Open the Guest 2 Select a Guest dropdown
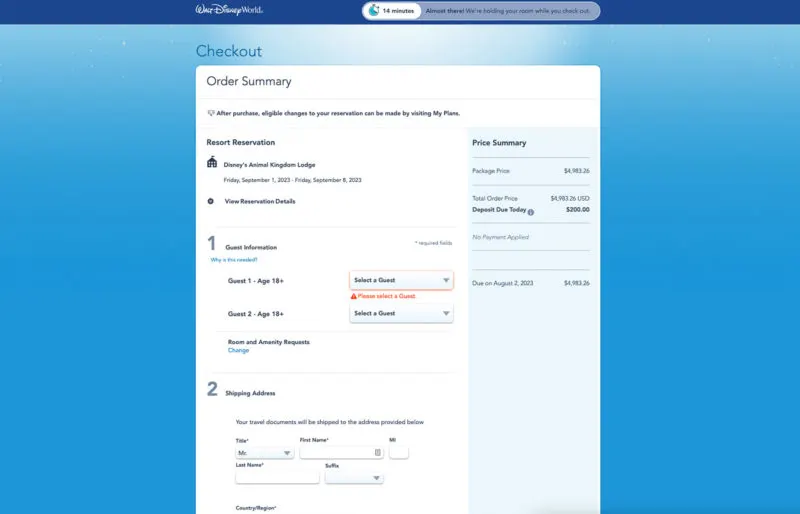800x514 pixels. (x=401, y=313)
